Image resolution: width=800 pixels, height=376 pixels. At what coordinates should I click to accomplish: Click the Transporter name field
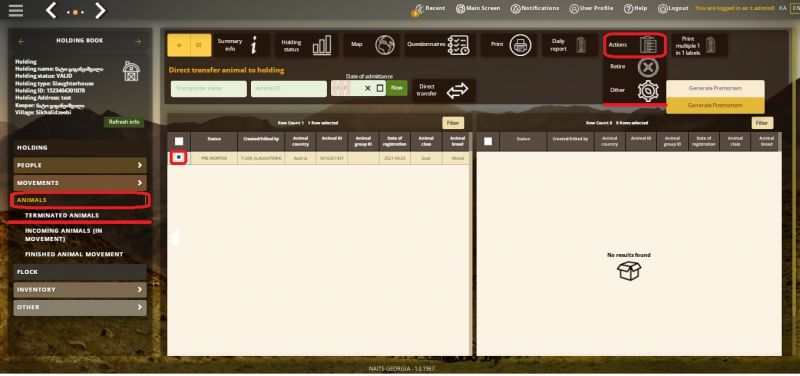209,88
